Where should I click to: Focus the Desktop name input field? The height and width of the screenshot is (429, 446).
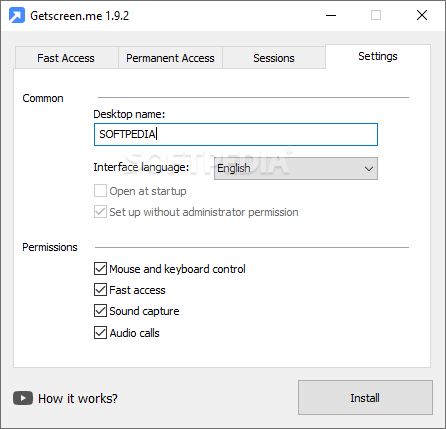click(x=236, y=134)
